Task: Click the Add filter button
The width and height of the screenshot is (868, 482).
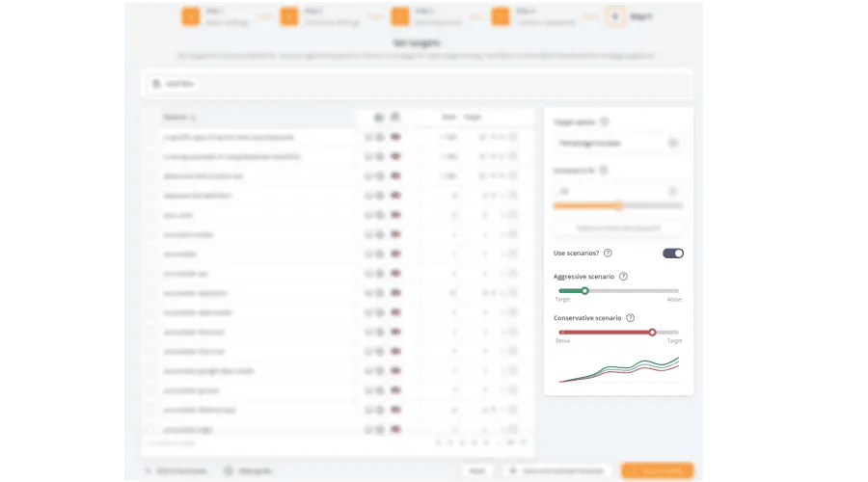Action: coord(174,84)
